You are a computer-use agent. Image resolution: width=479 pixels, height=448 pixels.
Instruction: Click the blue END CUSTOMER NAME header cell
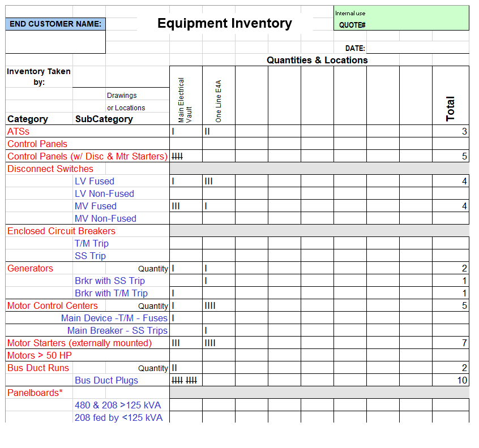(55, 24)
